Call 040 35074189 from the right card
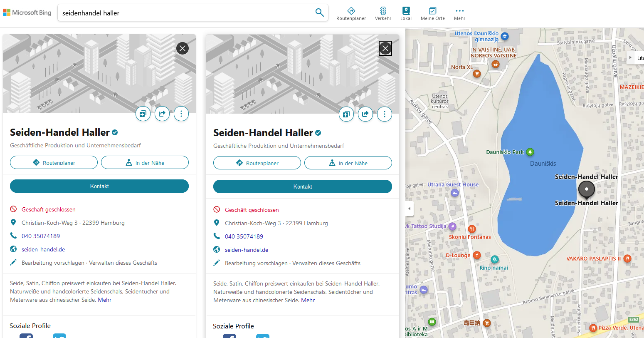Image resolution: width=644 pixels, height=338 pixels. pos(244,236)
